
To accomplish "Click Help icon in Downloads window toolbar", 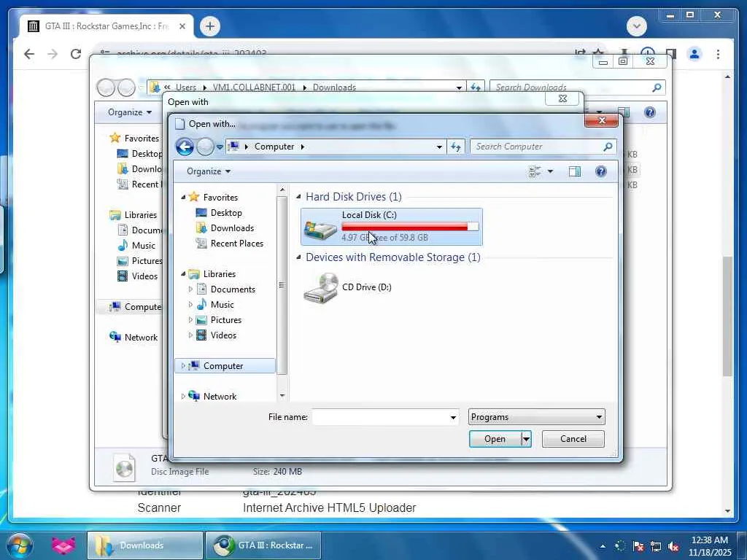I will pyautogui.click(x=650, y=112).
